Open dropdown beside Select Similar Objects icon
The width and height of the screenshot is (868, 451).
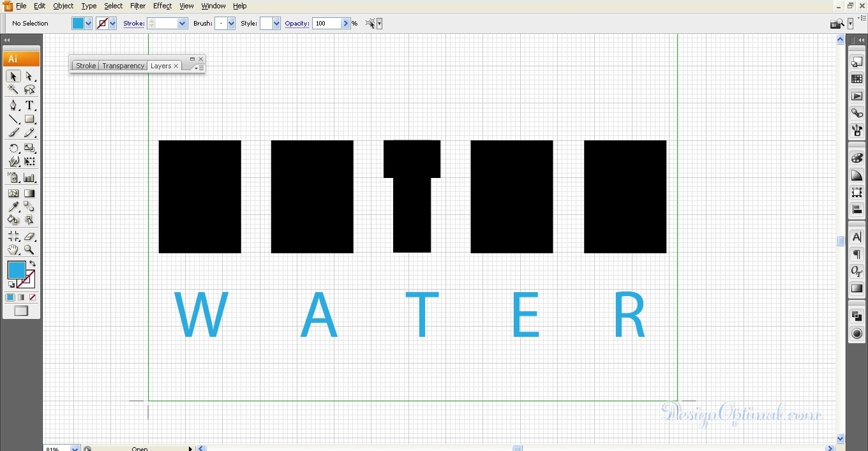(x=380, y=24)
